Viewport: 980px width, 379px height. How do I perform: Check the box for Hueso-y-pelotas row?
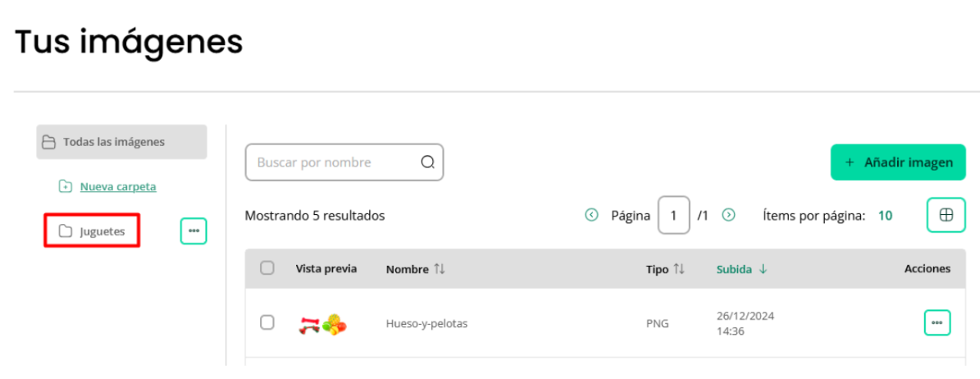tap(267, 322)
